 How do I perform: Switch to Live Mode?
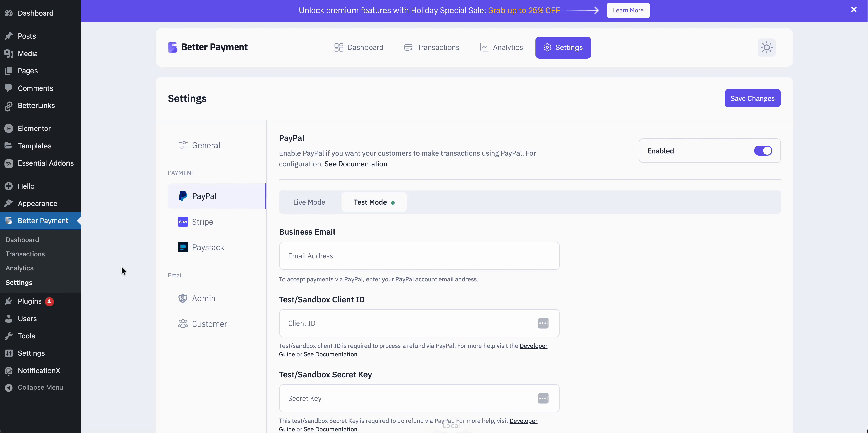point(309,202)
